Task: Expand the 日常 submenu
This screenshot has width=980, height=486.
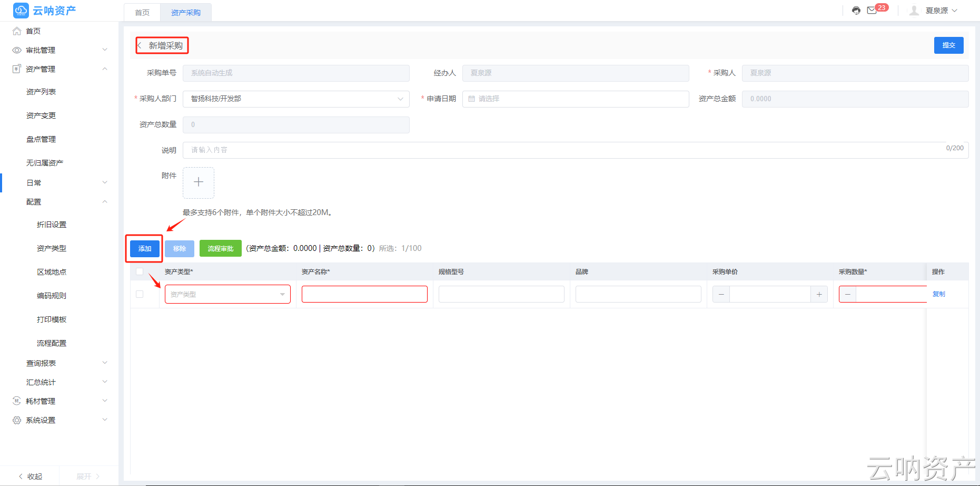Action: click(105, 182)
